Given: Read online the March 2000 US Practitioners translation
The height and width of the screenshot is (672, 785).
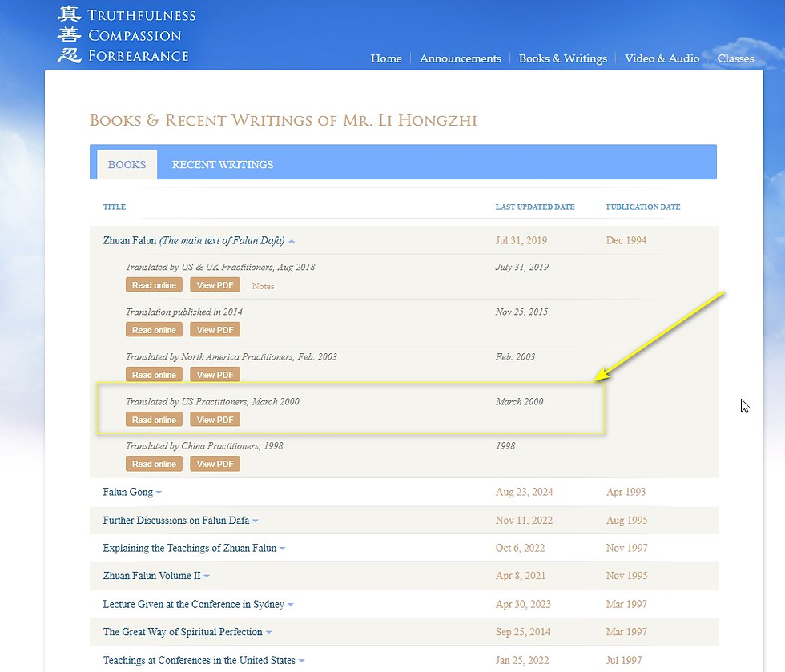Looking at the screenshot, I should [x=154, y=420].
